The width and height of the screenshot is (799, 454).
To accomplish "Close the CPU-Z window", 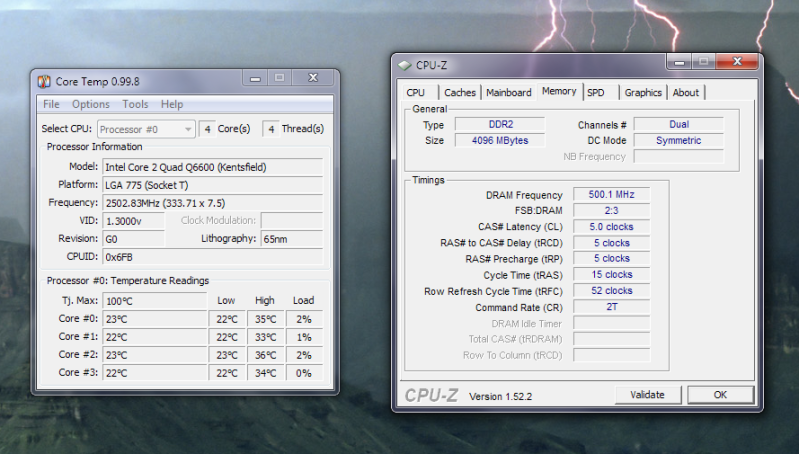I will click(x=737, y=63).
